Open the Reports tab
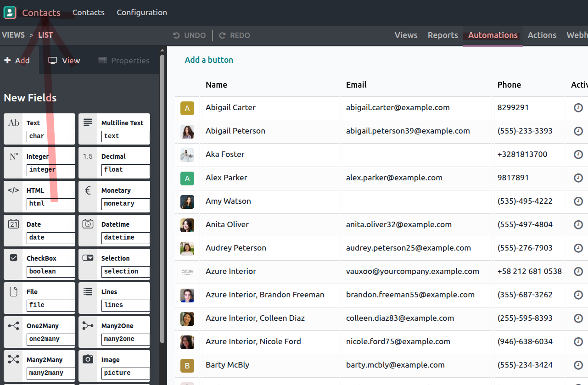 [442, 35]
